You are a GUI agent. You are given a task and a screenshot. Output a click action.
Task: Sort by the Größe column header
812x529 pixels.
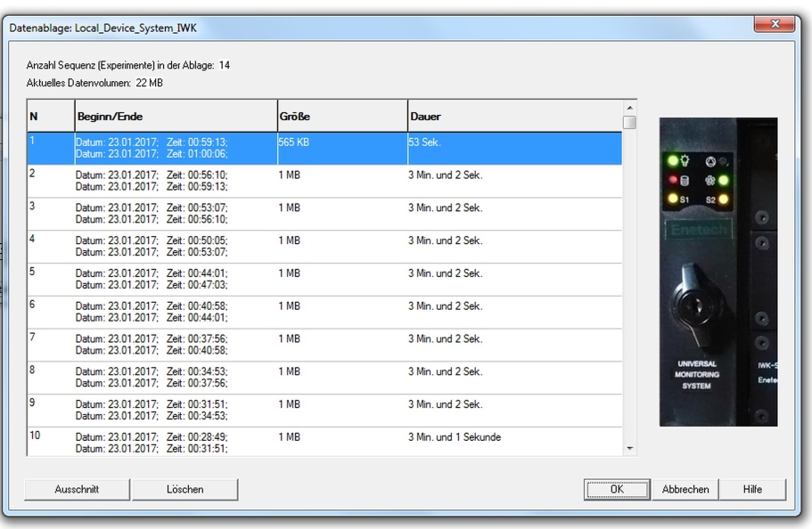(341, 116)
